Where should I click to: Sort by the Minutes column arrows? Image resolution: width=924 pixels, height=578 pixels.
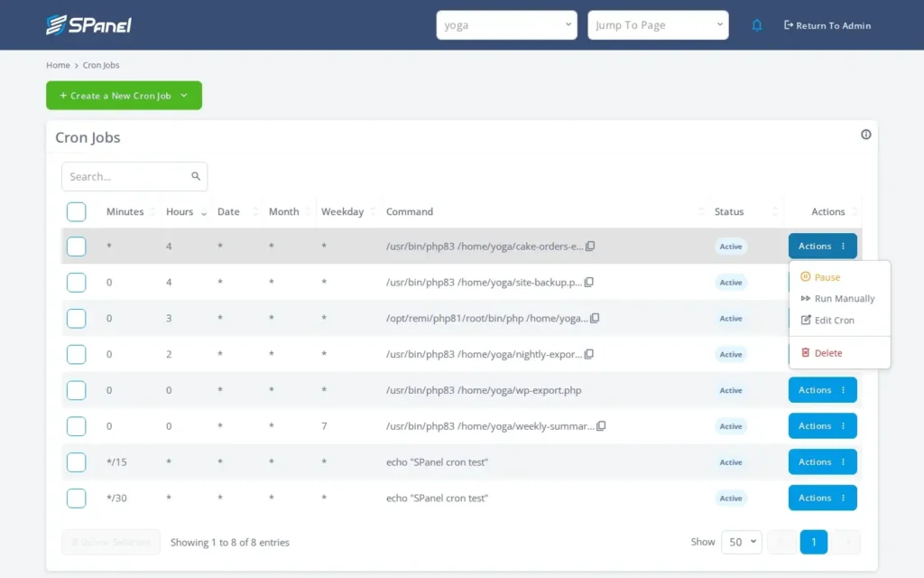[152, 211]
